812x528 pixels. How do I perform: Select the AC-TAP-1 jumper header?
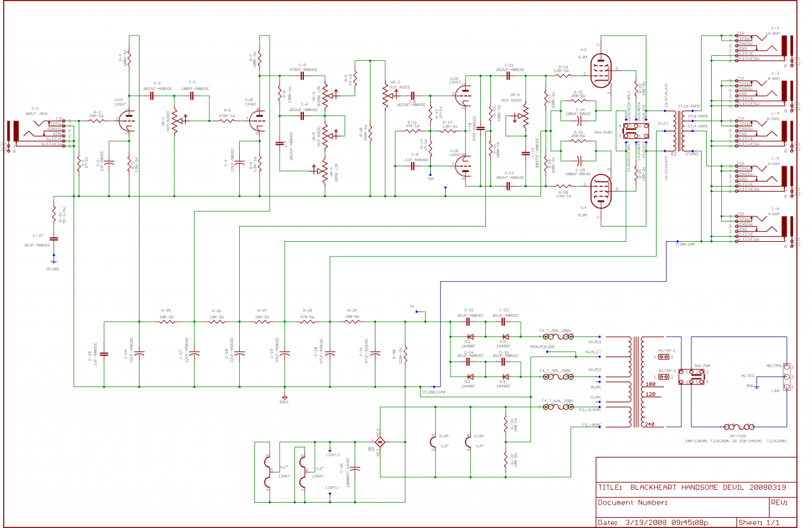[x=664, y=357]
